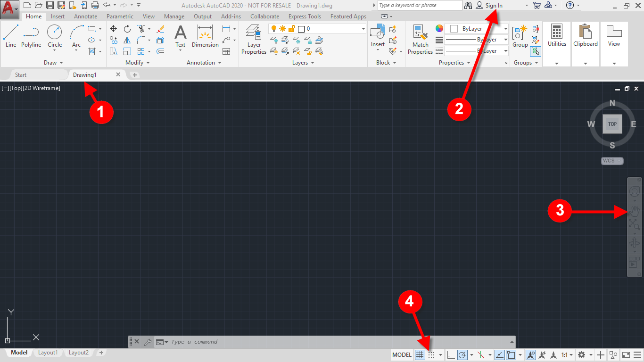Screen dimensions: 644x362
Task: Select the Line drawing tool
Action: [x=11, y=36]
